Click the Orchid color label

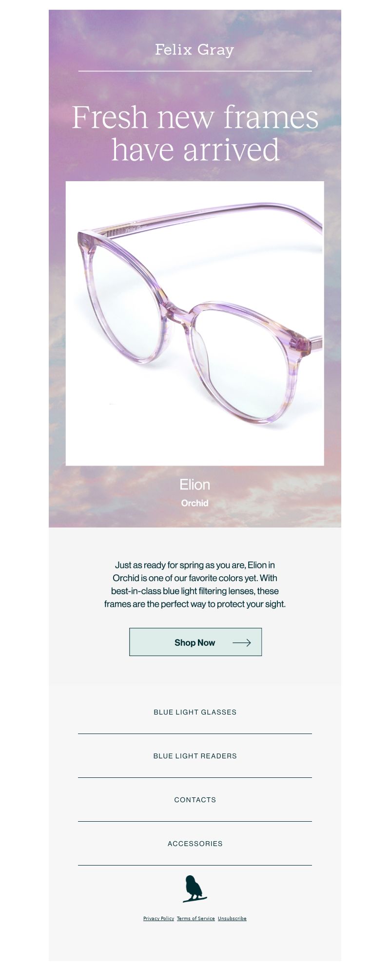point(195,503)
